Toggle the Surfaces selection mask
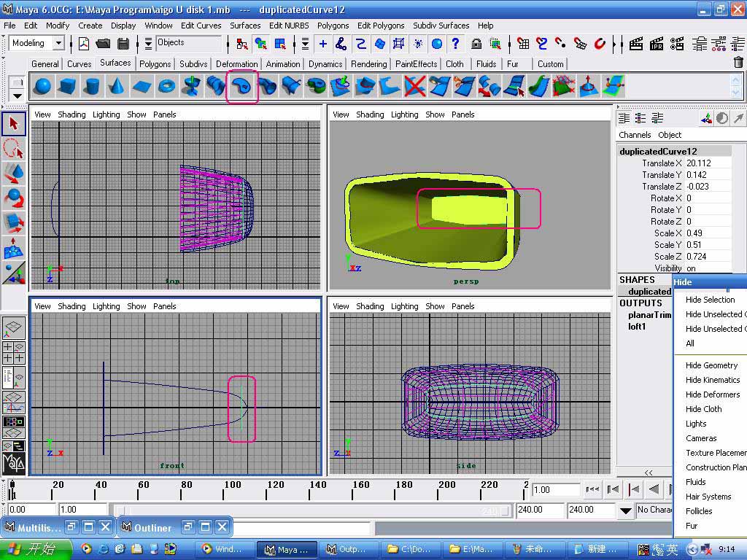The height and width of the screenshot is (560, 747). tap(379, 44)
